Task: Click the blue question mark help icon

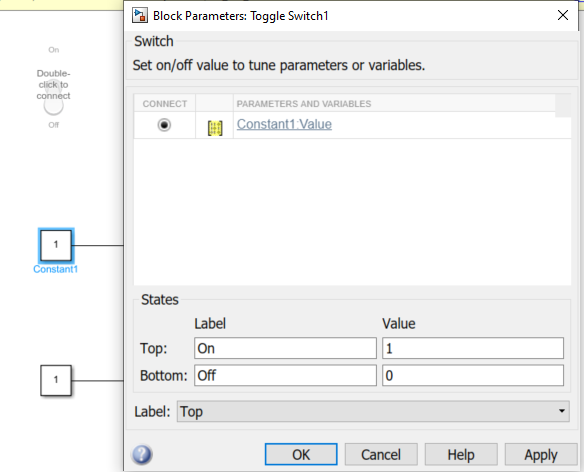Action: tap(142, 454)
